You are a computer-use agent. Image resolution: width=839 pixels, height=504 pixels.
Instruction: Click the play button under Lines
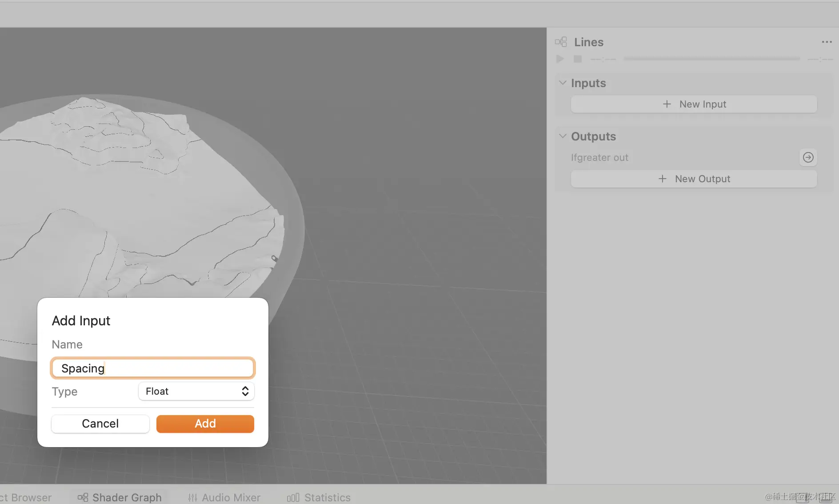click(560, 59)
